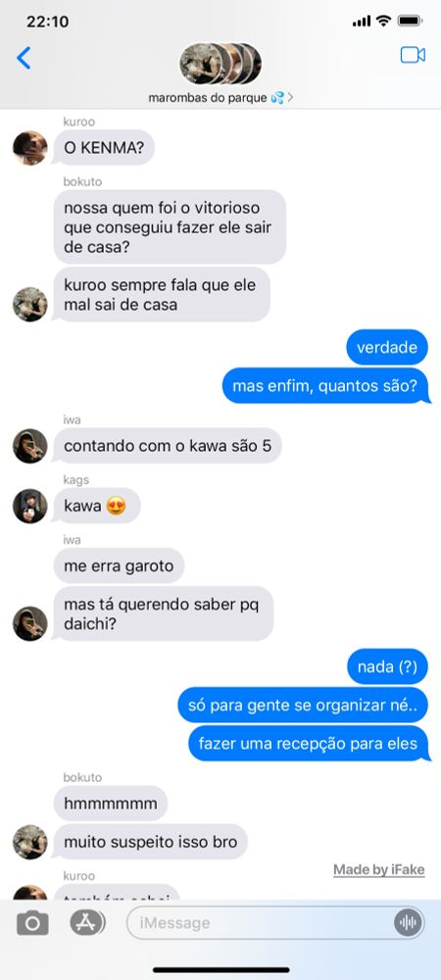
Task: Expand marombas do parque group details
Action: coord(221,97)
